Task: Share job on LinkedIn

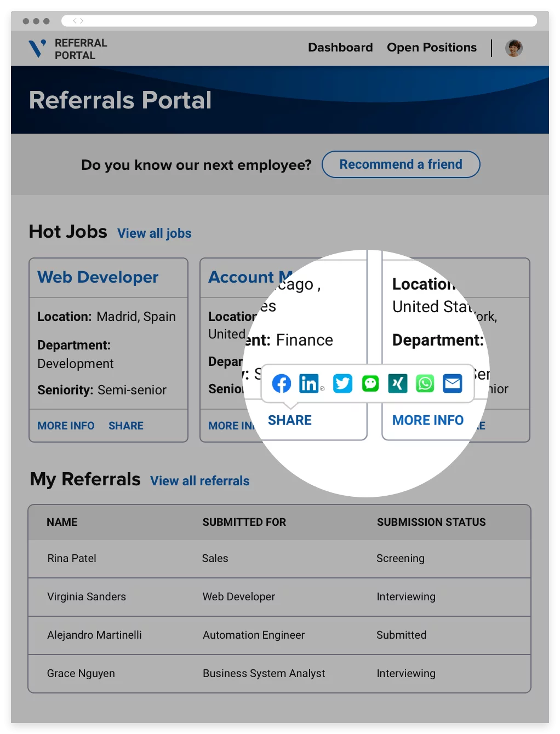Action: coord(309,383)
